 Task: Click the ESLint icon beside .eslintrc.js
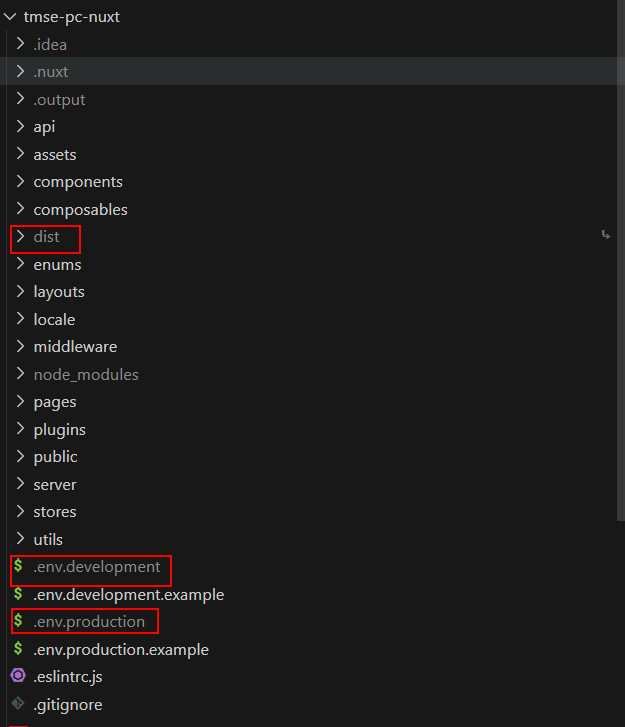point(18,677)
